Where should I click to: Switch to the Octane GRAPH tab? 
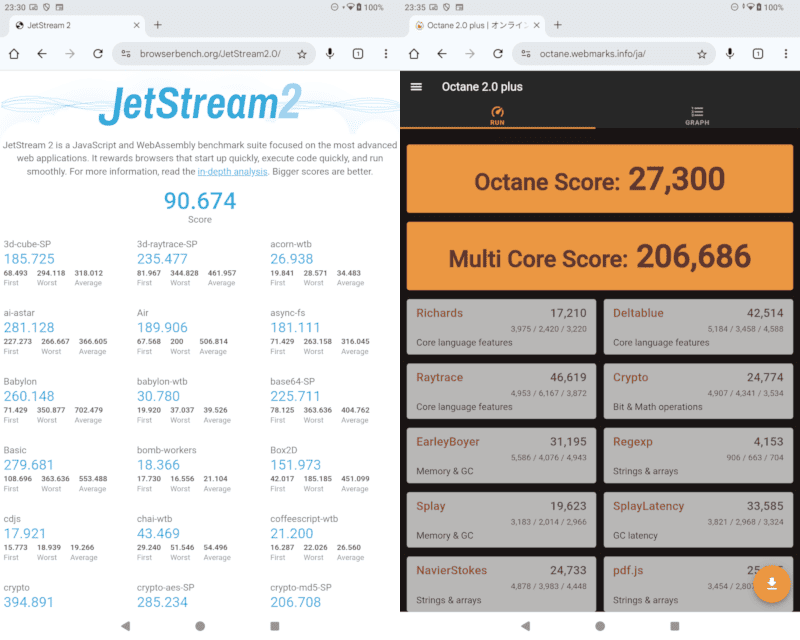coord(697,116)
